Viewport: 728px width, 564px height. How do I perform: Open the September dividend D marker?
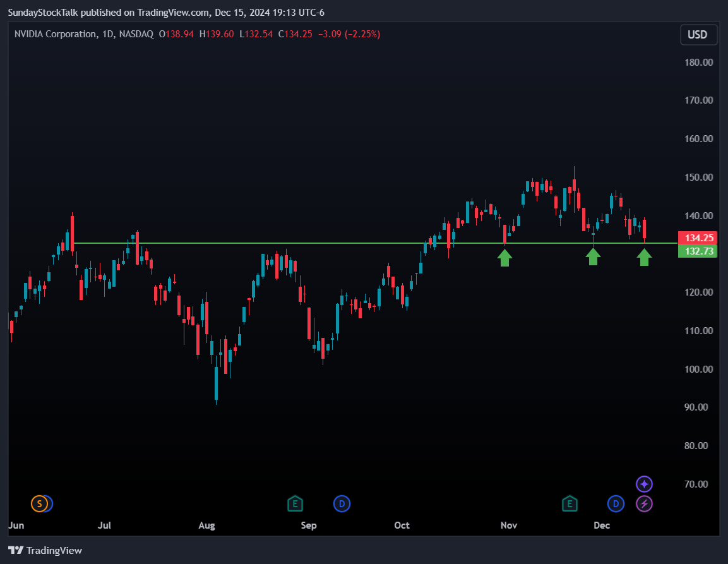342,503
